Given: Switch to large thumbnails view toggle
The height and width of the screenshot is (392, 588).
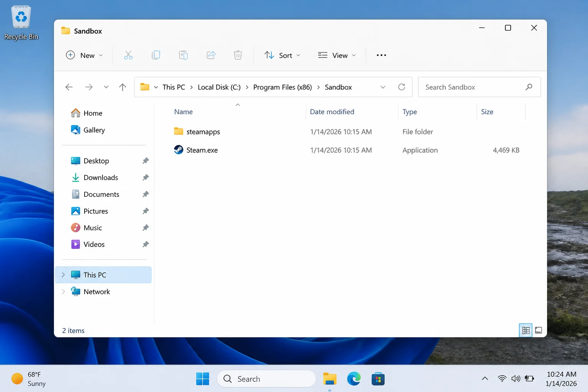Looking at the screenshot, I should pyautogui.click(x=538, y=330).
